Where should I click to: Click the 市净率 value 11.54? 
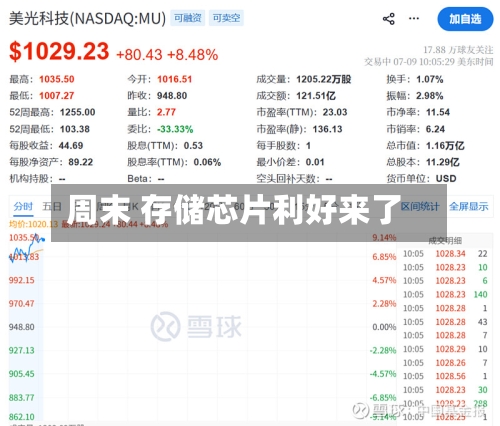tap(438, 112)
